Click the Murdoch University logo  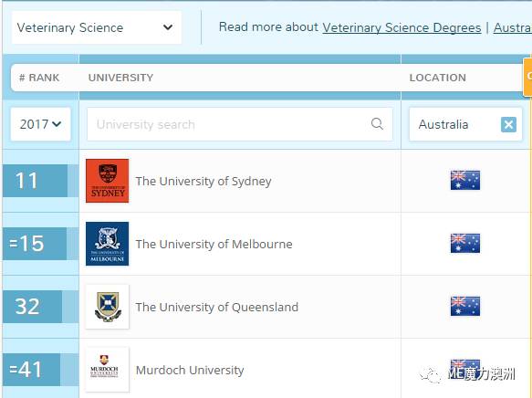(x=107, y=370)
